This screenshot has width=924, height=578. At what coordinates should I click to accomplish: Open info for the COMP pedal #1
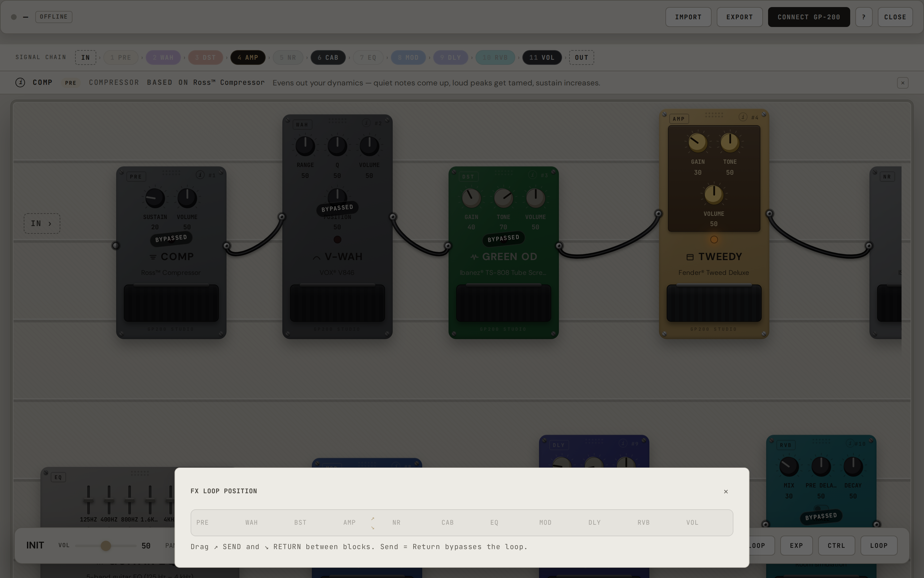(x=200, y=175)
